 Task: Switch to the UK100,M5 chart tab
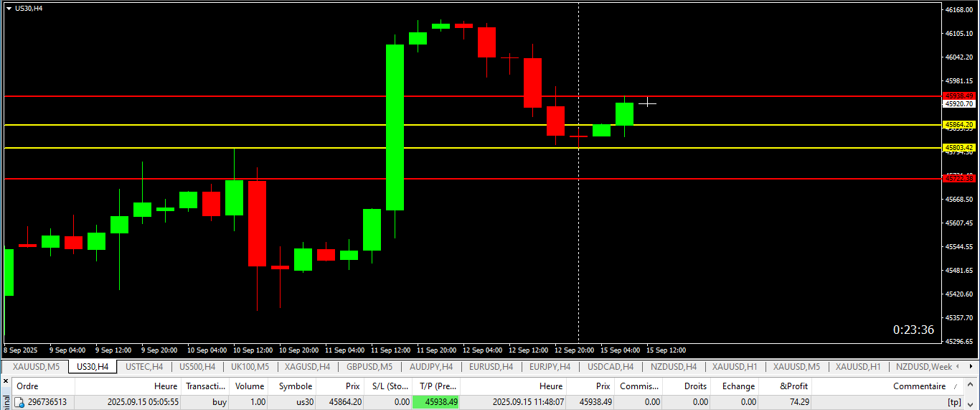pos(250,367)
